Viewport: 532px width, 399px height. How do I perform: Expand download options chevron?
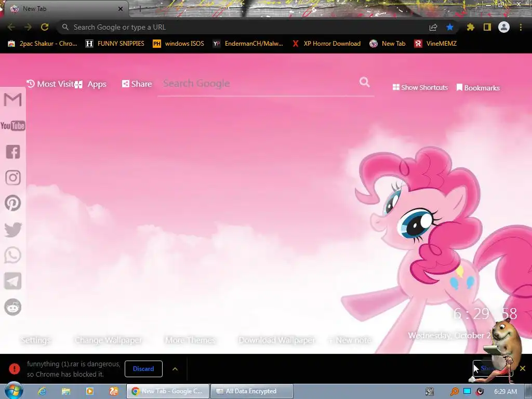pos(175,369)
